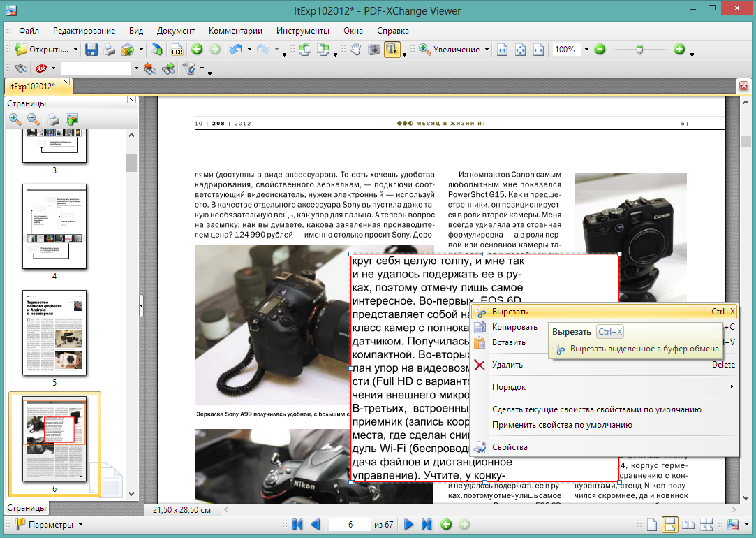756x538 pixels.
Task: Zoom out thumbnails in Pages panel
Action: click(x=34, y=119)
